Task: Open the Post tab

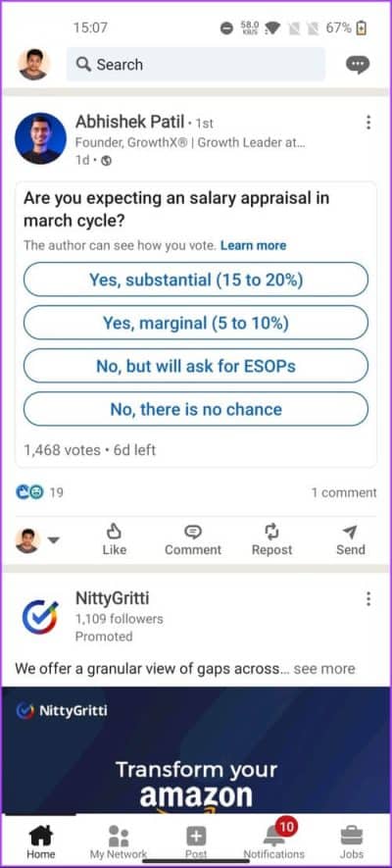Action: point(196,842)
